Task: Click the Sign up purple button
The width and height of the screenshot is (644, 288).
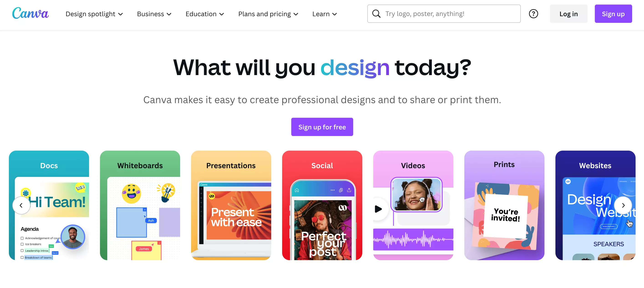Action: [613, 13]
